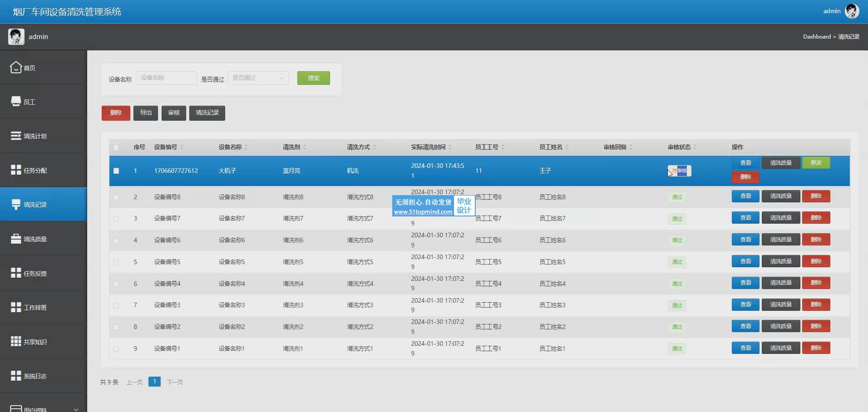Check the checkbox for row 设备编号3

point(116,305)
